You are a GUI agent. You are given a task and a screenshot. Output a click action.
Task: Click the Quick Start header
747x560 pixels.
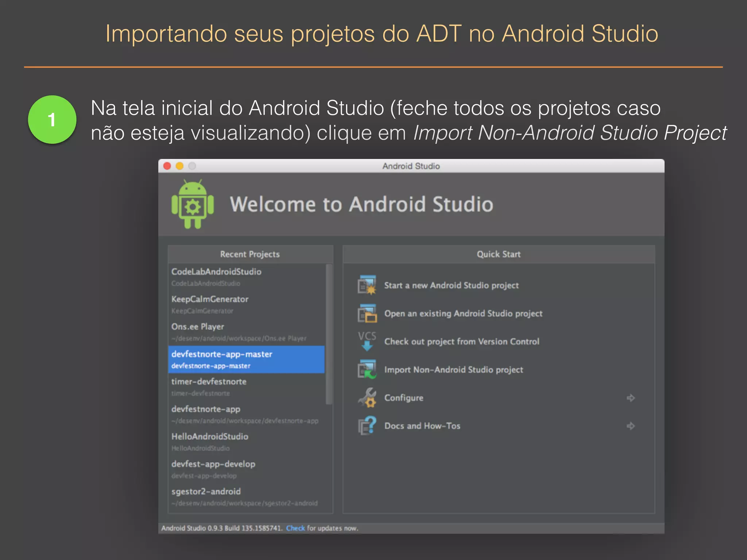499,254
